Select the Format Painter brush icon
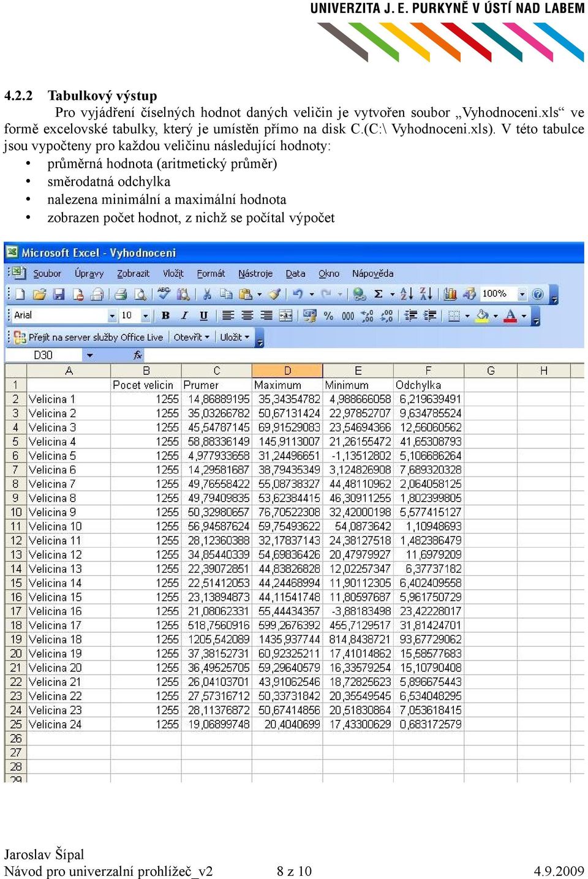 (x=275, y=295)
